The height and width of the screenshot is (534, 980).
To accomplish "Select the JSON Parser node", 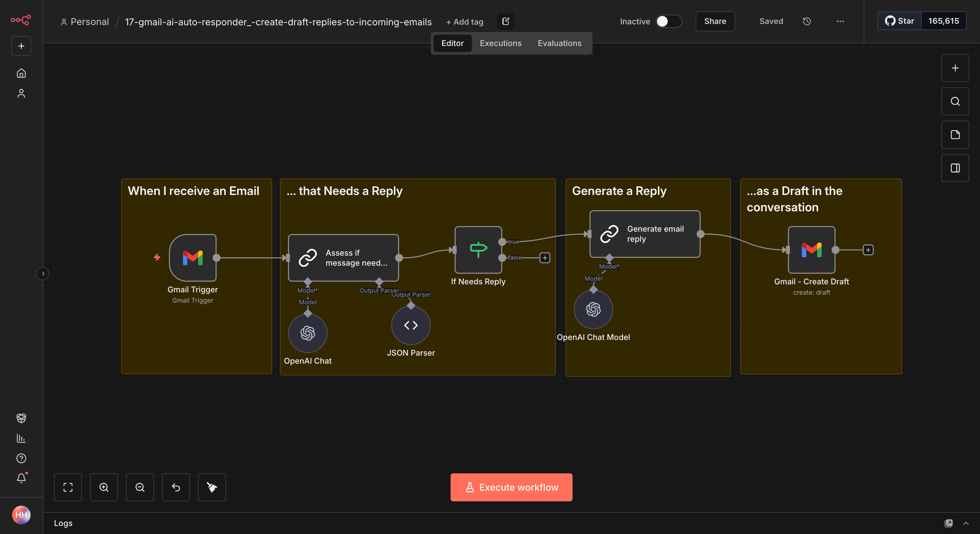I will pos(410,325).
